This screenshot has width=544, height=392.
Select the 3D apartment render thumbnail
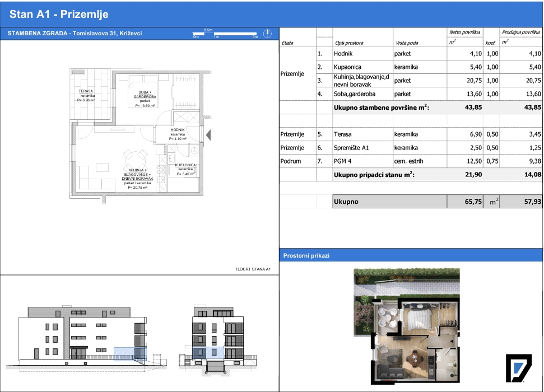407,326
